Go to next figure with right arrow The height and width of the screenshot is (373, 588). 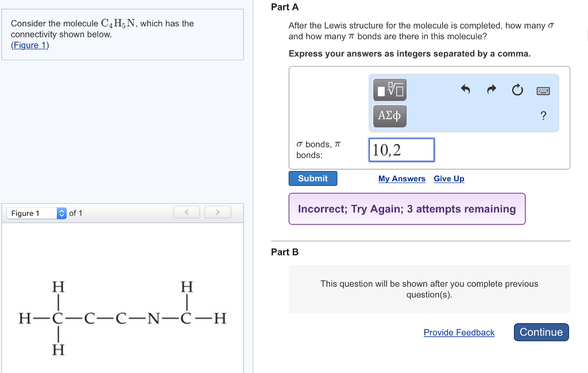[217, 212]
